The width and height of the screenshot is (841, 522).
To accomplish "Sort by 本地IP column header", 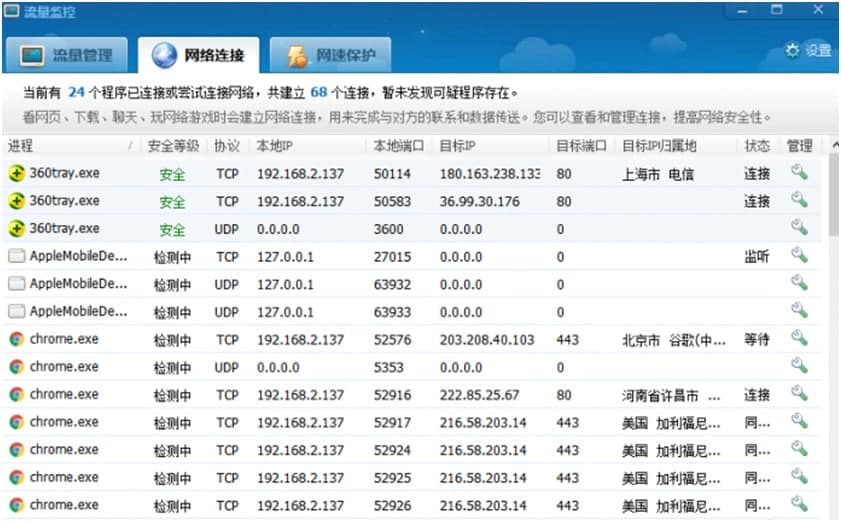I will click(x=308, y=146).
